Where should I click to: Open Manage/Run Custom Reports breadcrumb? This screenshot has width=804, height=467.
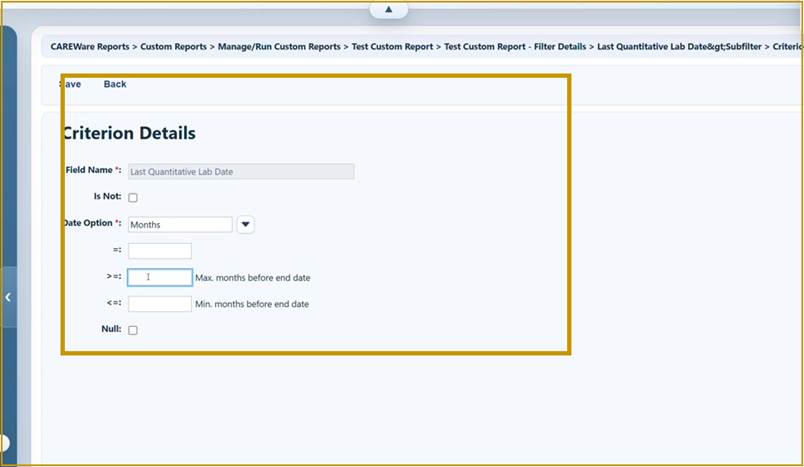279,47
